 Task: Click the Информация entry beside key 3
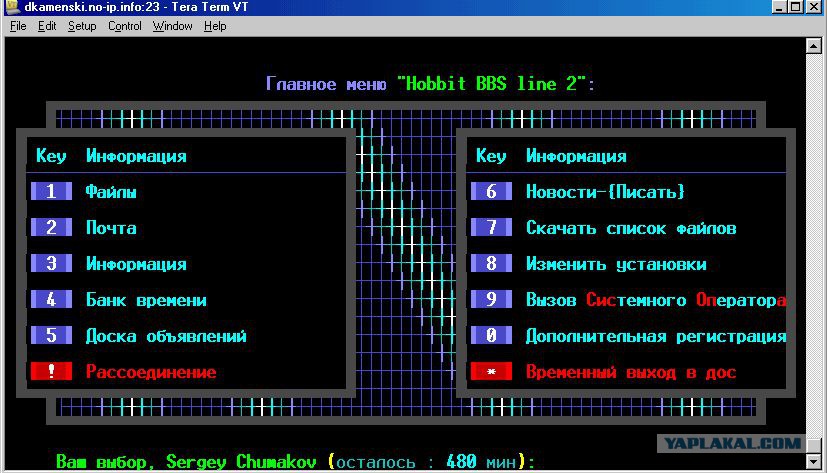tap(136, 264)
